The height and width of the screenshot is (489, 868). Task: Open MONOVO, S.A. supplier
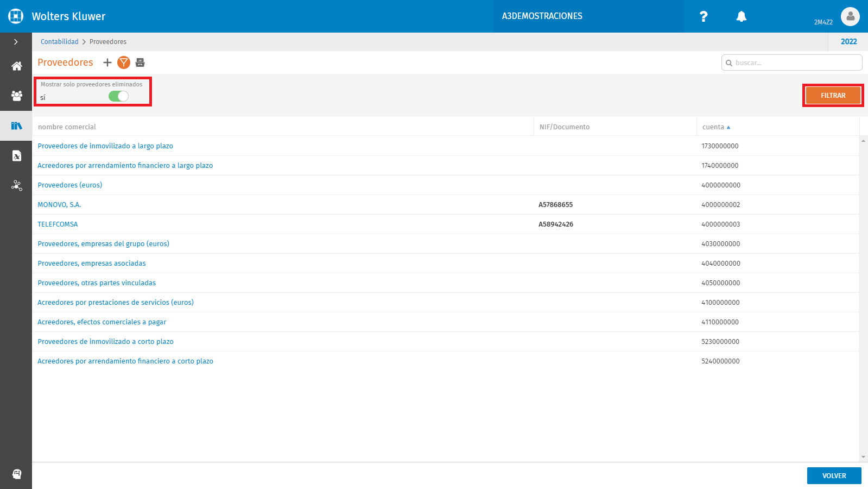click(x=59, y=205)
